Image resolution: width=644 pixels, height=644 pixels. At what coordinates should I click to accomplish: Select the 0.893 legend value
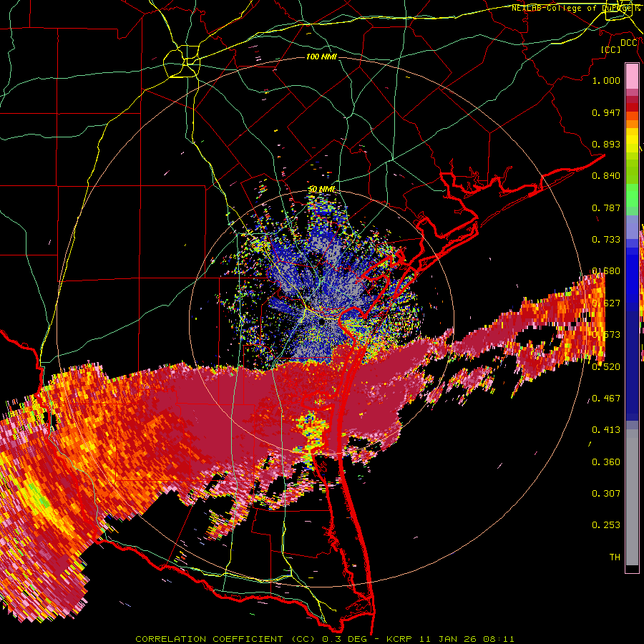606,144
